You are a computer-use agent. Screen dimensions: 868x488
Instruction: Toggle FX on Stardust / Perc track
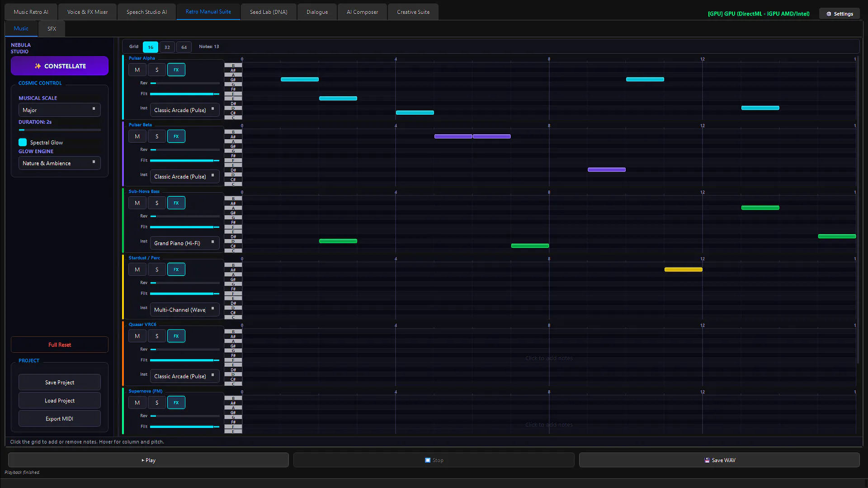point(176,270)
